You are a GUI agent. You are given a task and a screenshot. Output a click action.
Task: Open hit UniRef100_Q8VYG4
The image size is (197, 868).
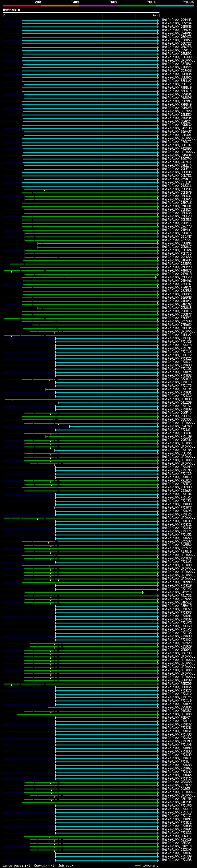click(177, 23)
